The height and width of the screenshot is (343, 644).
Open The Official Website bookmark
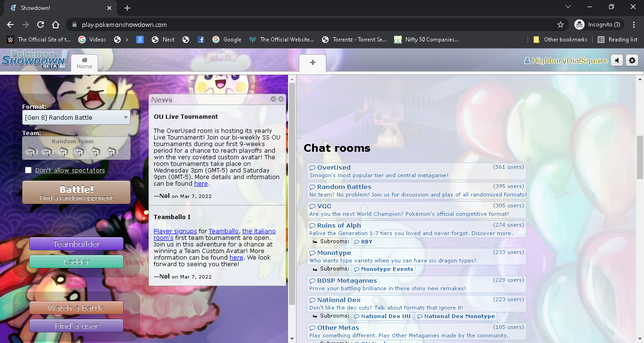pos(281,40)
